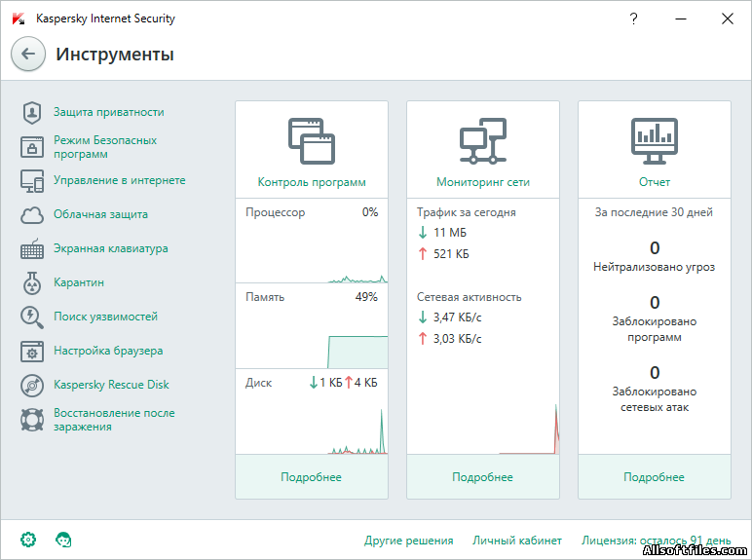Click the Cloud protection cloud icon
Image resolution: width=752 pixels, height=560 pixels.
(32, 215)
